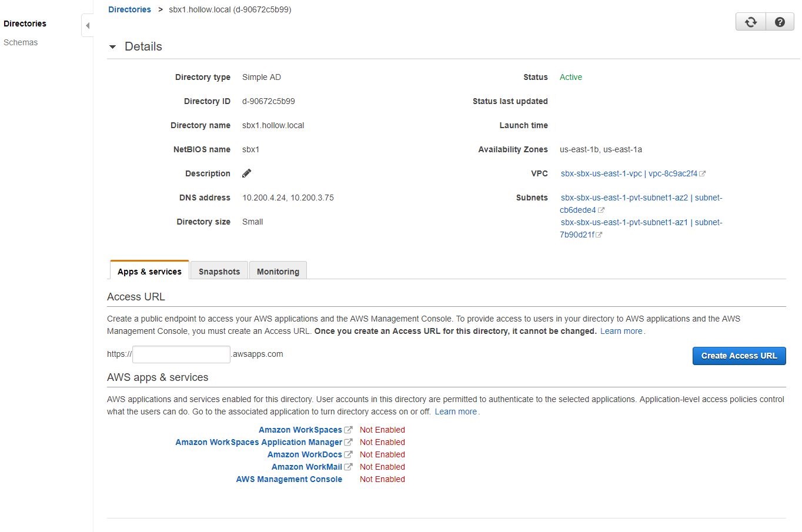This screenshot has width=802, height=532.
Task: Click Learn more in Access URL section
Action: point(621,331)
